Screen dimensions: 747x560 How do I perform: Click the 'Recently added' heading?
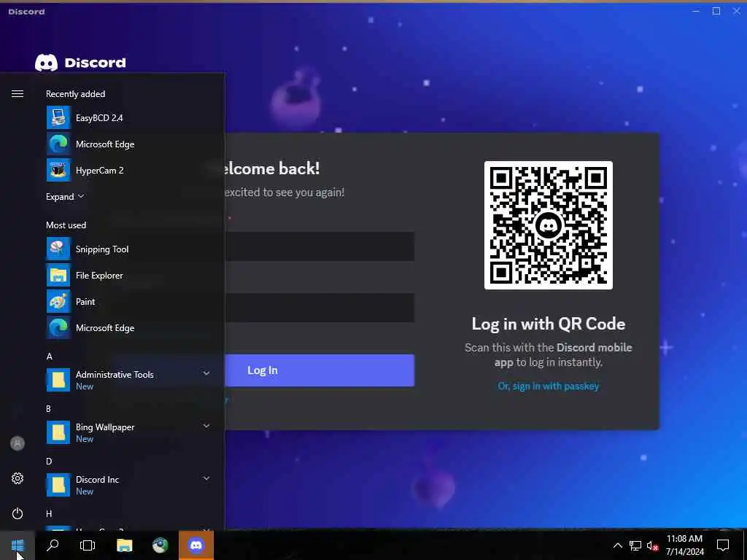click(x=75, y=94)
